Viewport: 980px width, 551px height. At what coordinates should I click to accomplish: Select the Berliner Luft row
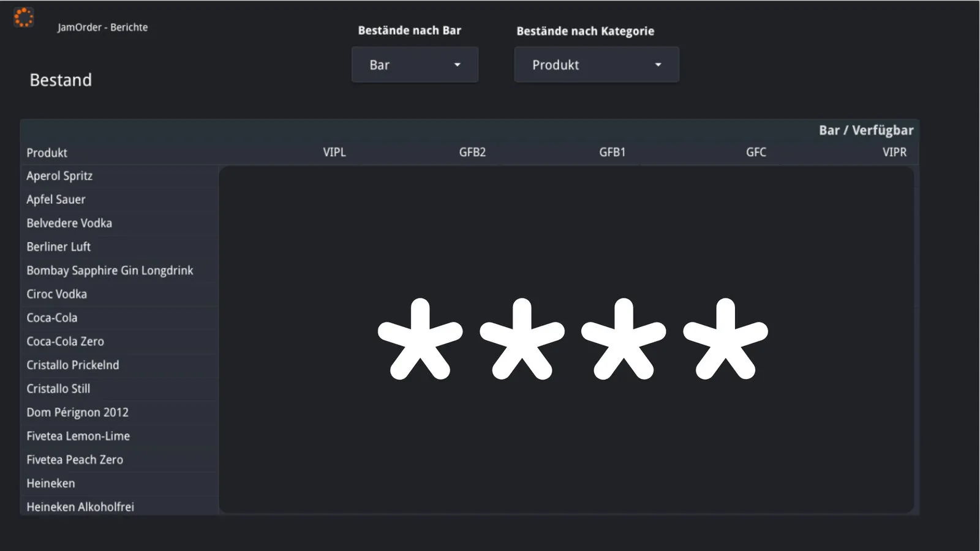click(119, 247)
